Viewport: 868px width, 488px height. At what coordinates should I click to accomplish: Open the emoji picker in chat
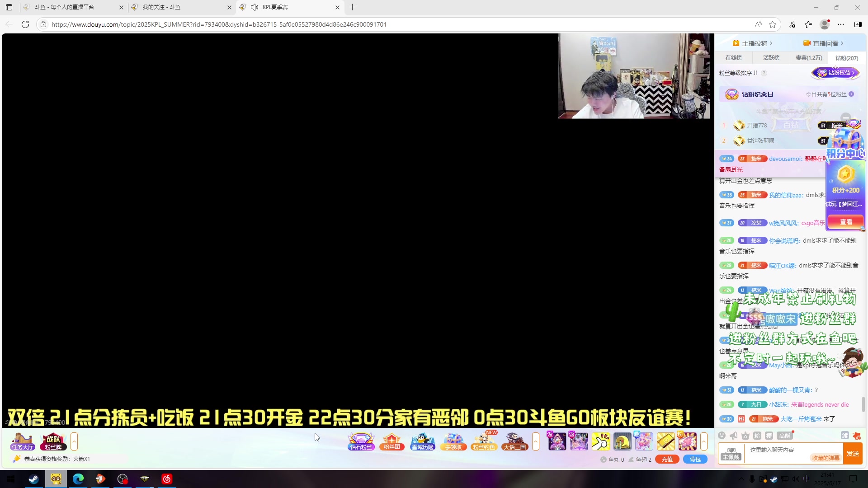pos(722,436)
